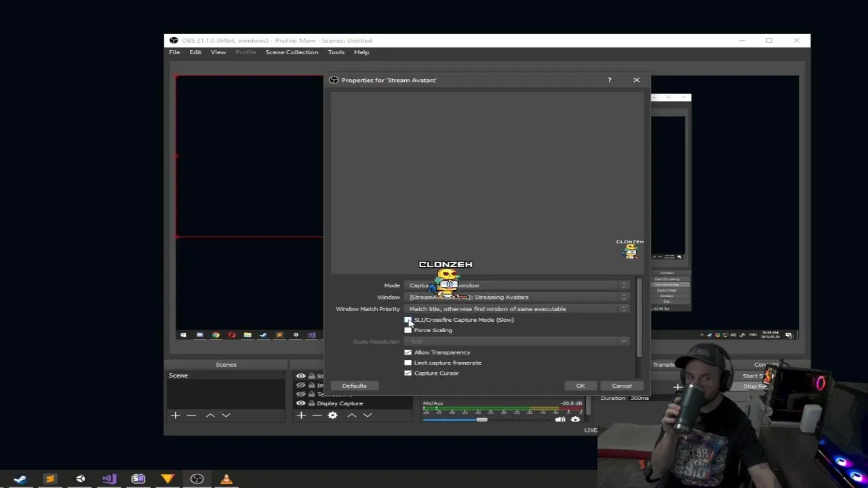
Task: Open Steam from the taskbar
Action: 20,479
